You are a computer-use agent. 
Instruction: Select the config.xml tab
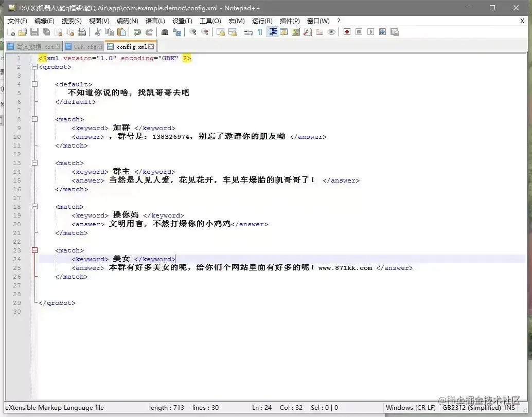131,47
